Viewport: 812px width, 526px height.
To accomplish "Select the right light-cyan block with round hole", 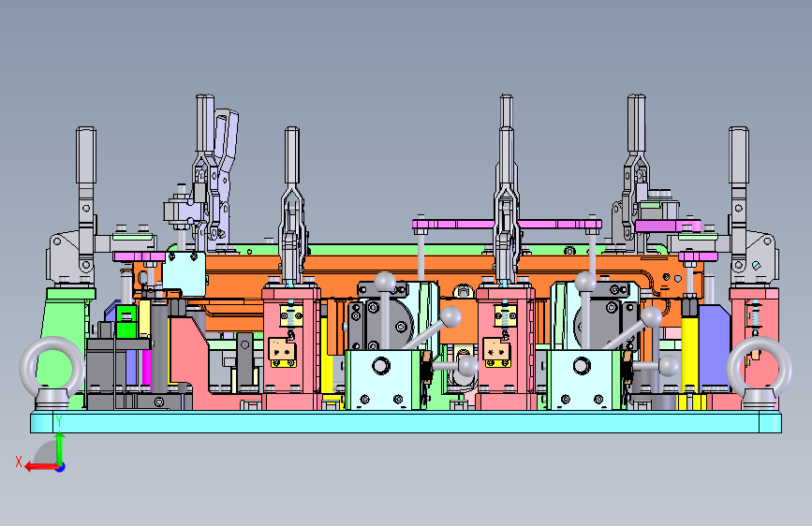I will (583, 379).
